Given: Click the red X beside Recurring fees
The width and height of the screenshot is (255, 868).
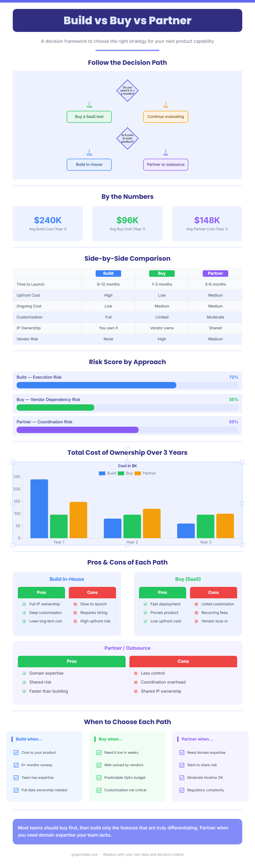Looking at the screenshot, I should pos(196,613).
